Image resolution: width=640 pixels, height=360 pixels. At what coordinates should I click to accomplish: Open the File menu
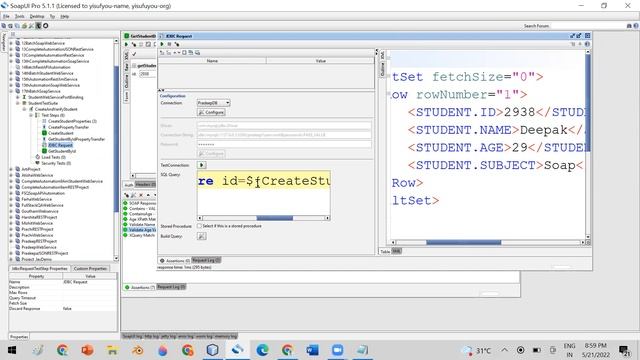click(x=6, y=16)
